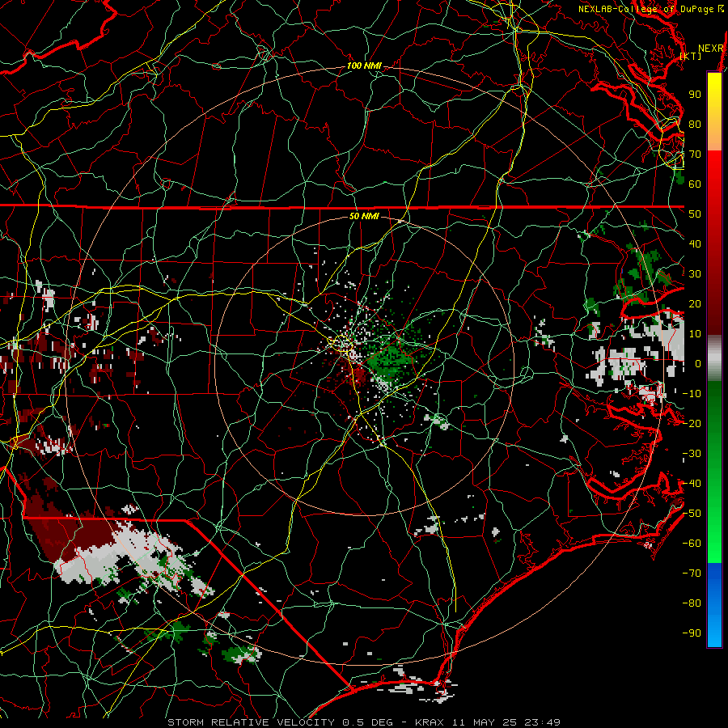Viewport: 728px width, 728px height.
Task: Click the "-70" value on the velocity scale
Action: [692, 574]
